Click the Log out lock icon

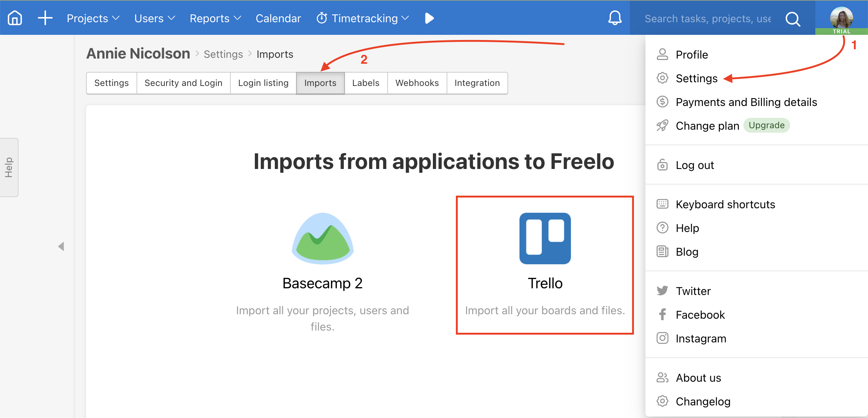click(662, 165)
